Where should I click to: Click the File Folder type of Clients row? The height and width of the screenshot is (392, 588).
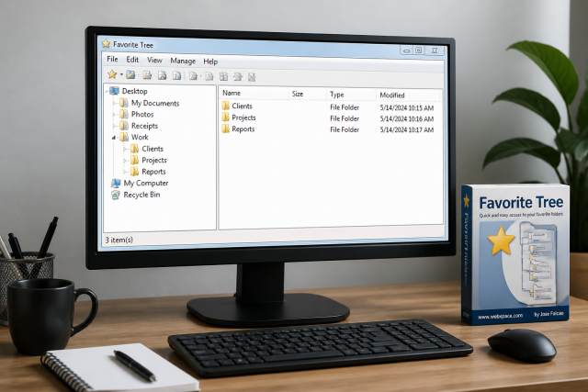point(345,107)
